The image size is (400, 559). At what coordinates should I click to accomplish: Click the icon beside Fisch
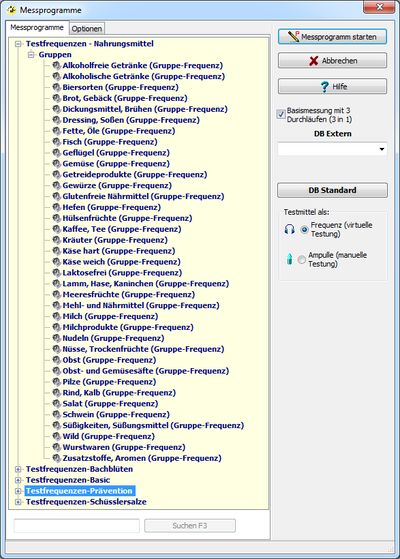click(56, 142)
